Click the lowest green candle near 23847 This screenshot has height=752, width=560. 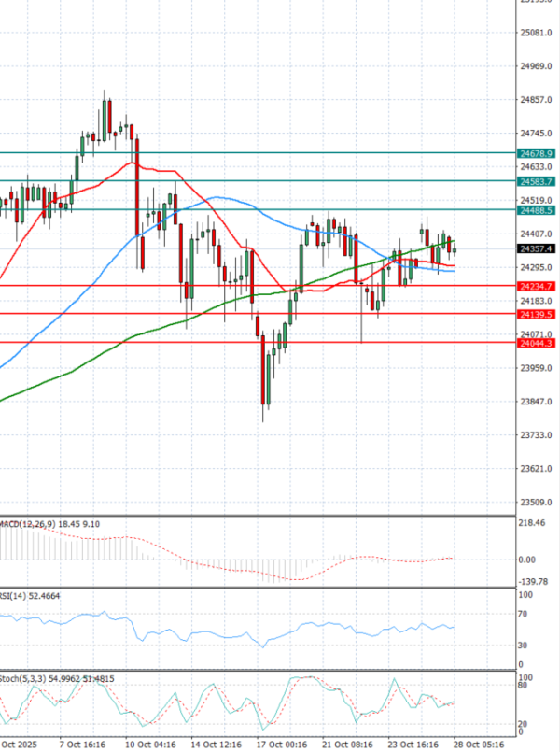[x=269, y=378]
